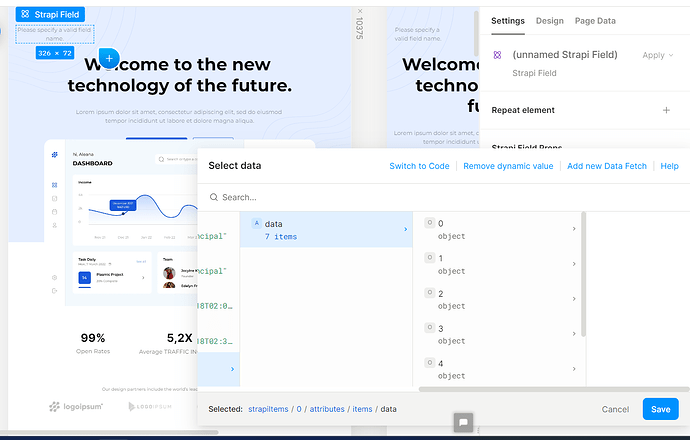Click the object type icon for item 3
Viewport: 690px width, 440px height.
(x=429, y=328)
